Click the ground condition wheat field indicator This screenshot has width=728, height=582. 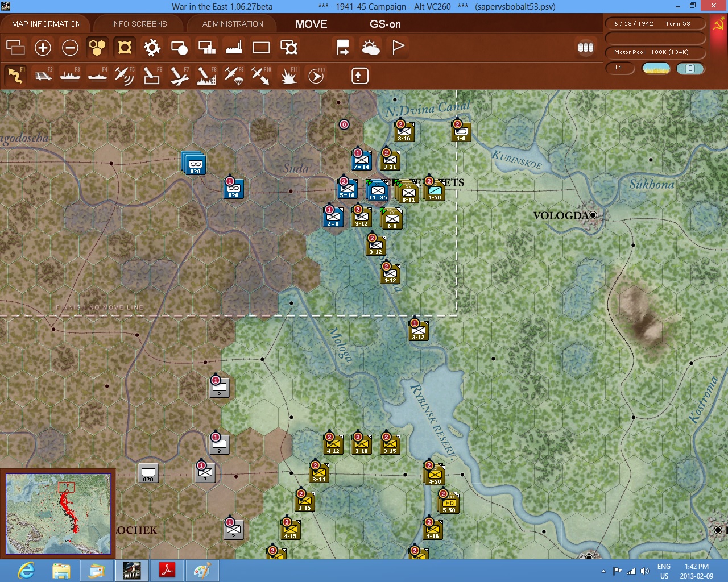[x=656, y=68]
